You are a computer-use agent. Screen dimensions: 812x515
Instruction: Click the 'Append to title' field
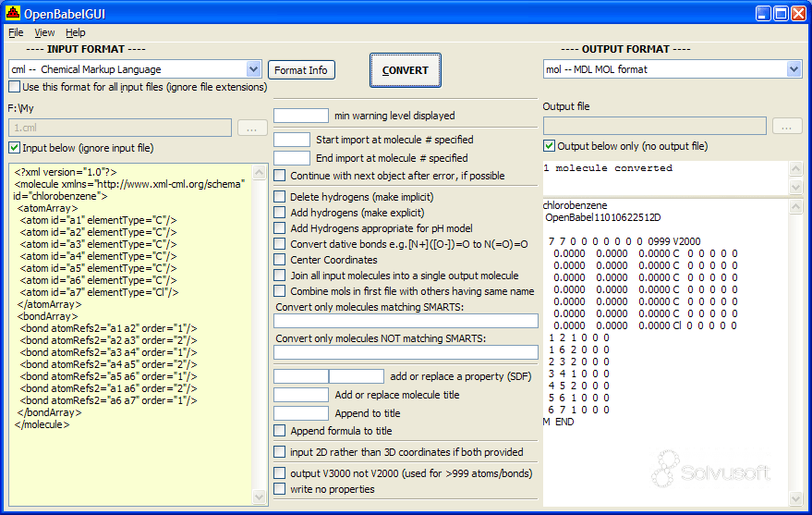click(301, 413)
